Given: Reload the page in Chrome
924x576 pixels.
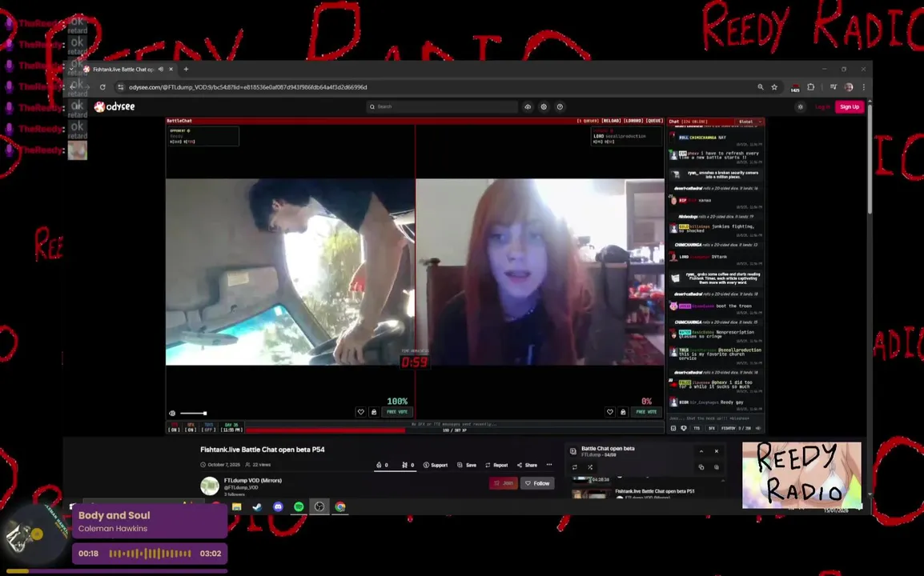Looking at the screenshot, I should [x=102, y=87].
